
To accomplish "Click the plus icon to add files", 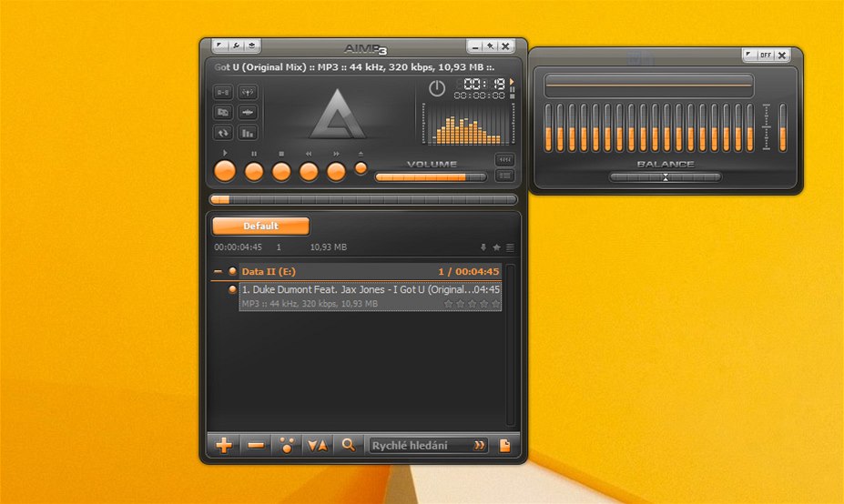I will coord(223,445).
